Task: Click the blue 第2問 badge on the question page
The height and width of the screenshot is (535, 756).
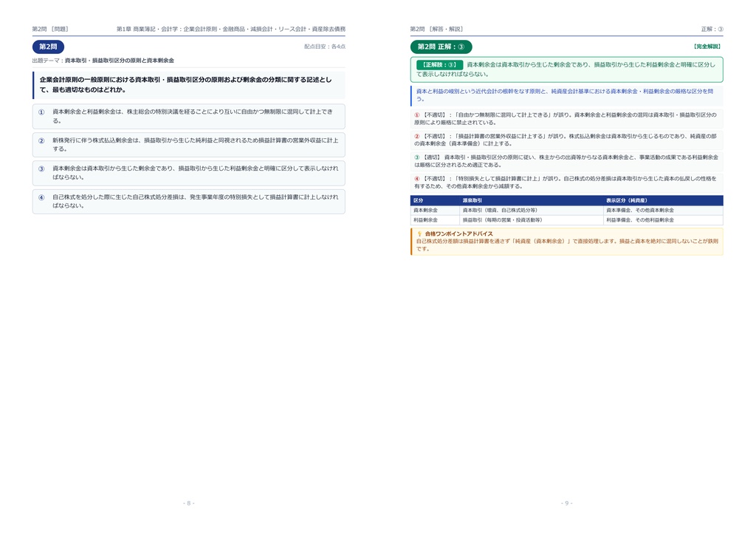Action: coord(48,47)
